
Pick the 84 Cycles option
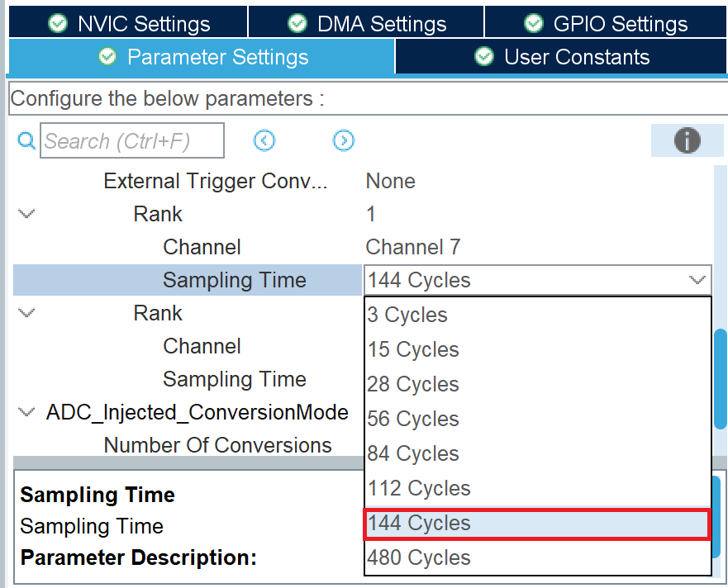[538, 453]
